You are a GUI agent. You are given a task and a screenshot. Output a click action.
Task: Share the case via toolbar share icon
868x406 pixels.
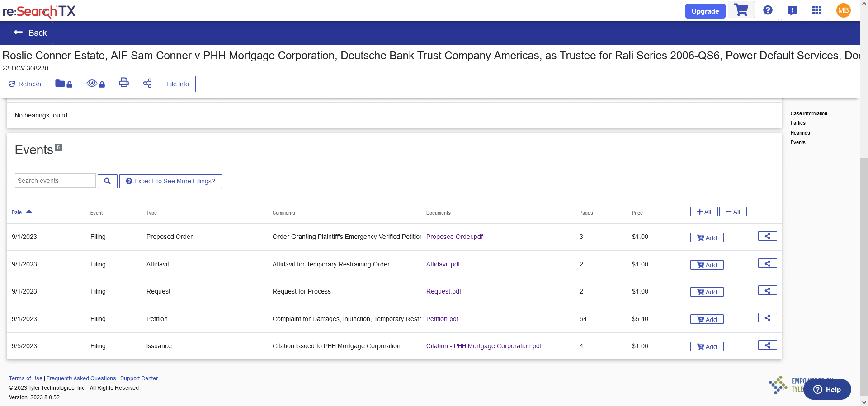point(147,83)
